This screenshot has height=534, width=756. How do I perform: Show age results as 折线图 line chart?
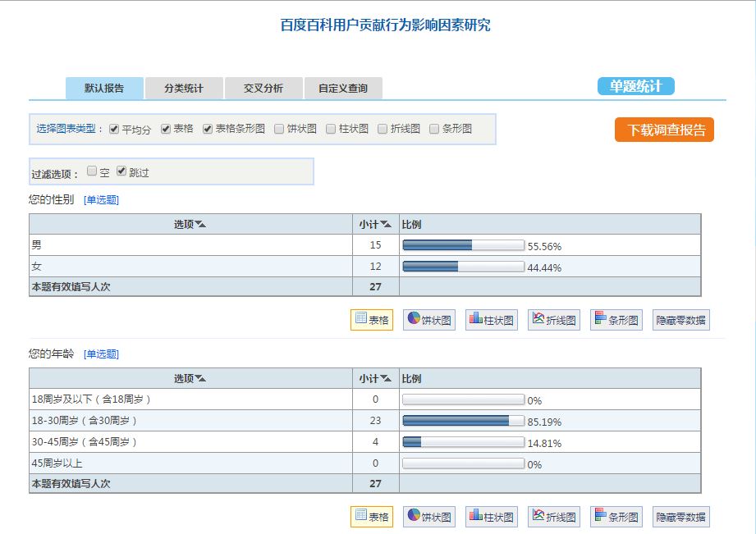(x=553, y=517)
